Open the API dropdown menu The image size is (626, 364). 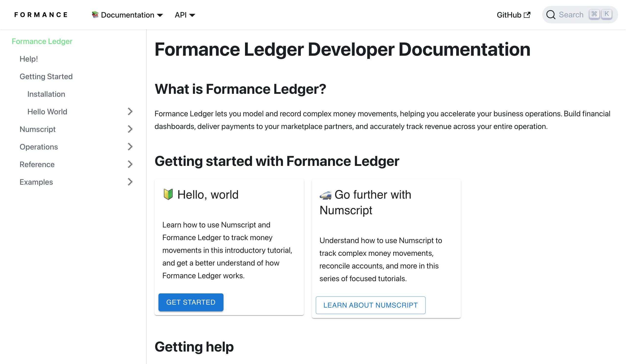[185, 15]
